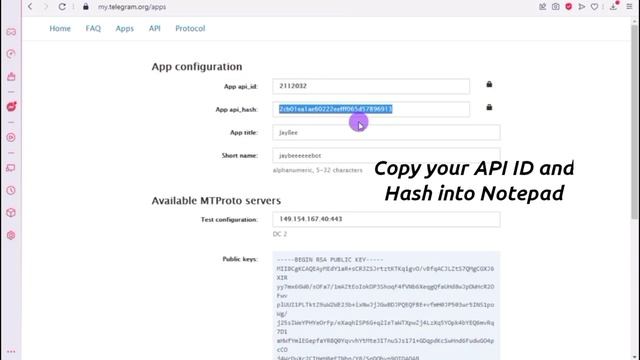Click the 'alphanumeric, 5-32 characters' hint

click(x=318, y=170)
